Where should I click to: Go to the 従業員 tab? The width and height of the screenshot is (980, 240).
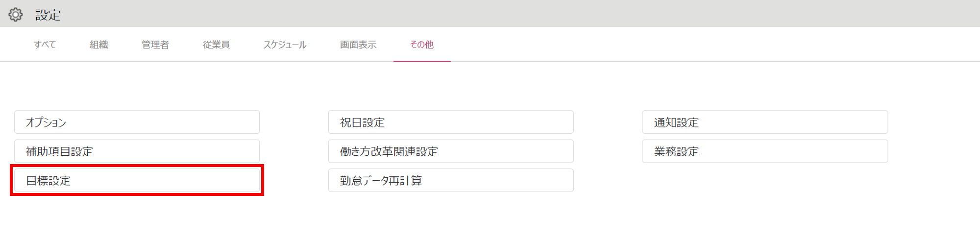216,45
